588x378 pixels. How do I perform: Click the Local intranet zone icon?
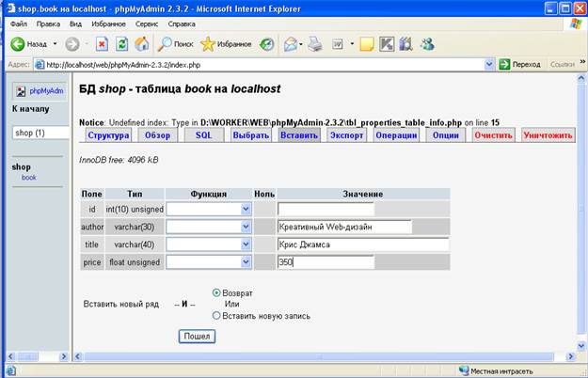[x=464, y=370]
